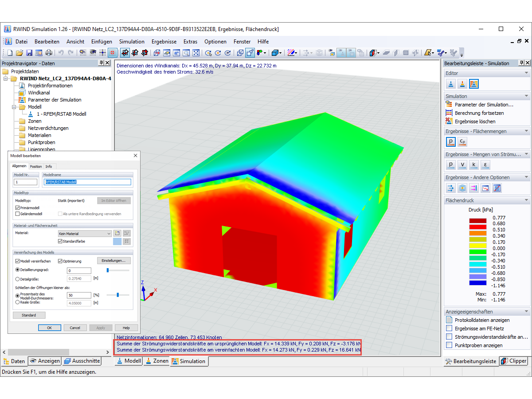Collapse Ergebnisse - Andere Optionen section

pyautogui.click(x=526, y=177)
